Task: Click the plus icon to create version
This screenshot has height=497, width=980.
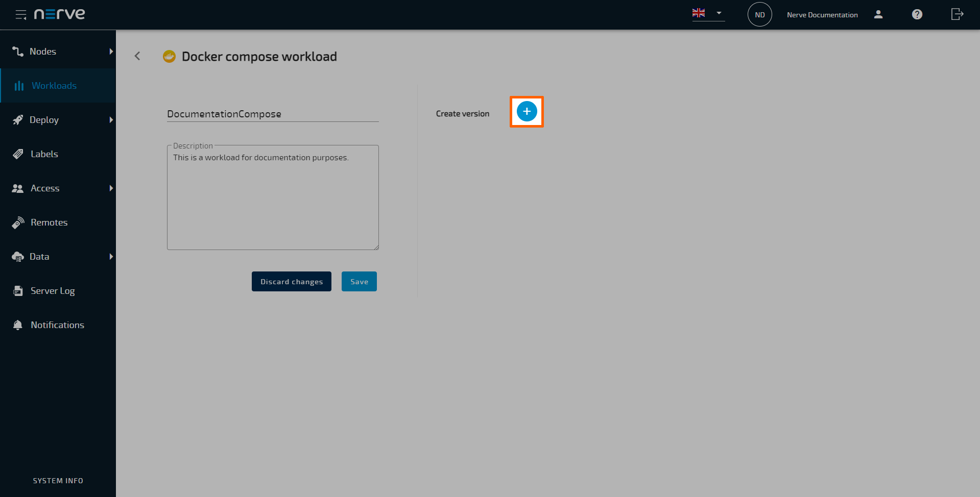Action: (527, 111)
